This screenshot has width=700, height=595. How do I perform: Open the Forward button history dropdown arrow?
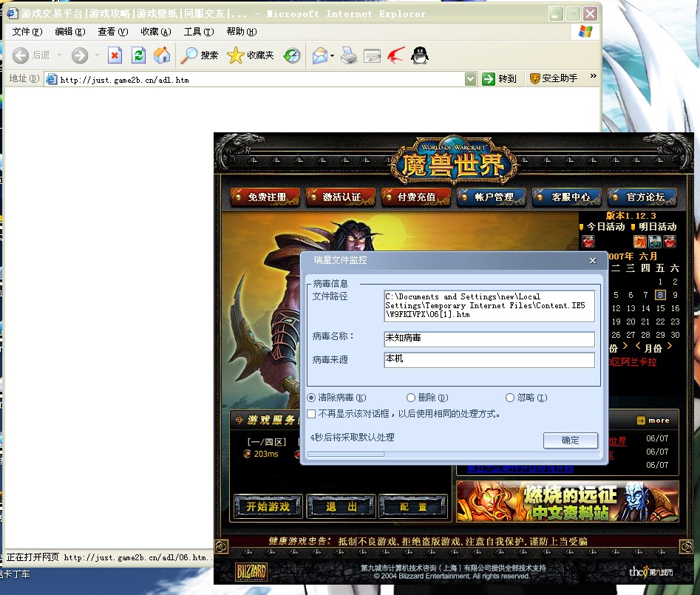point(97,55)
